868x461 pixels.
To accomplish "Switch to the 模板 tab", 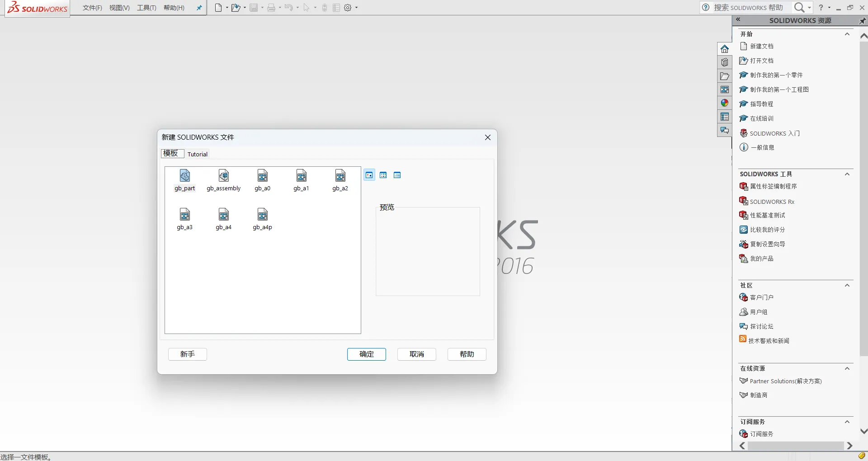I will [x=172, y=153].
